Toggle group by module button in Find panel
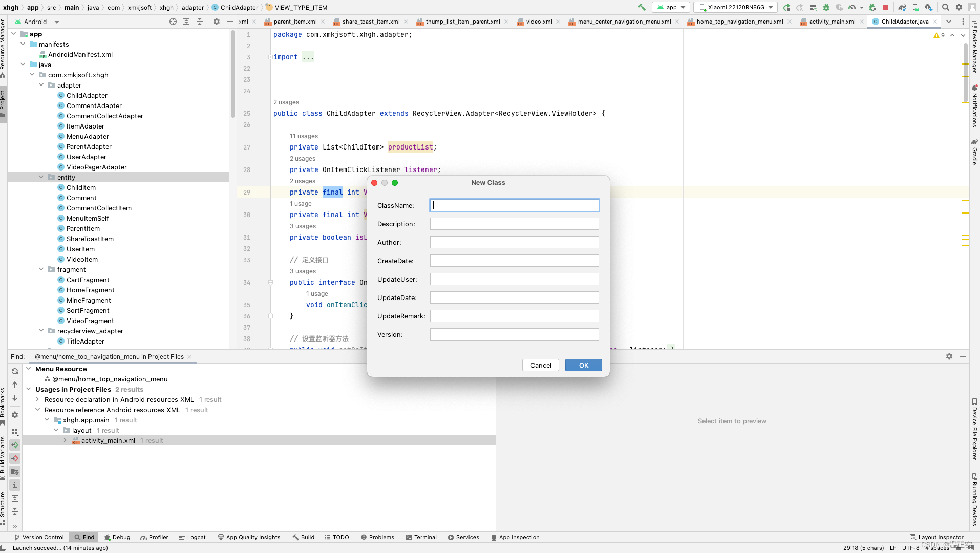The image size is (980, 553). pos(15,472)
